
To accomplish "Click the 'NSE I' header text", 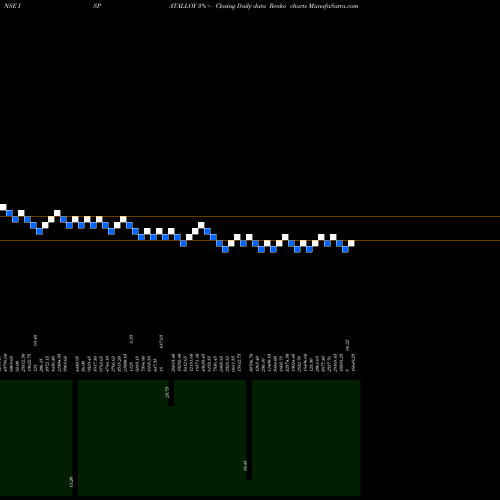I will (13, 6).
